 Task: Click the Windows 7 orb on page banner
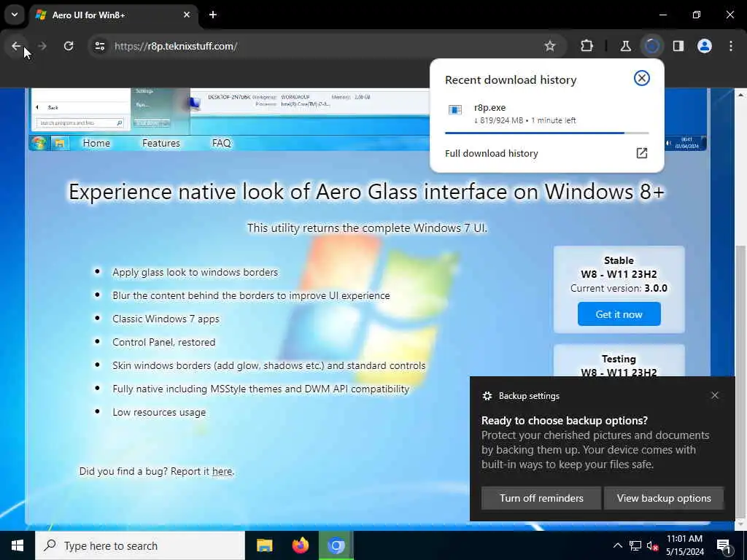point(39,143)
